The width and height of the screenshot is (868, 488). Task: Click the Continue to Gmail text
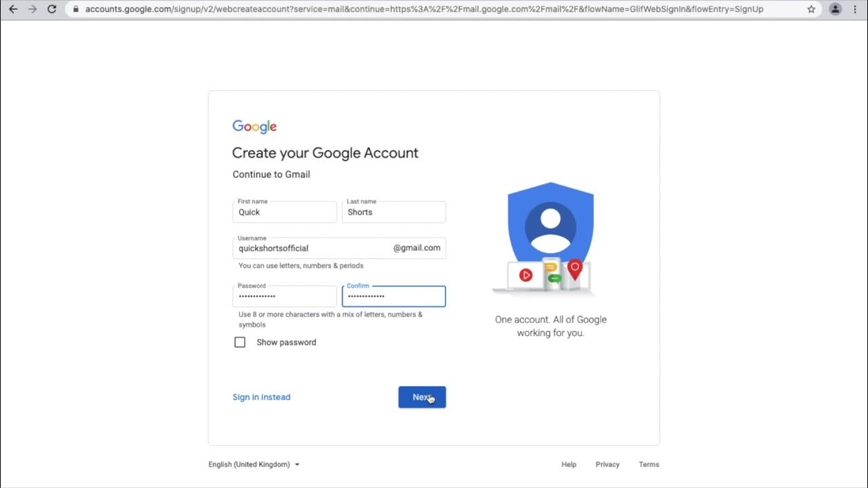(271, 174)
